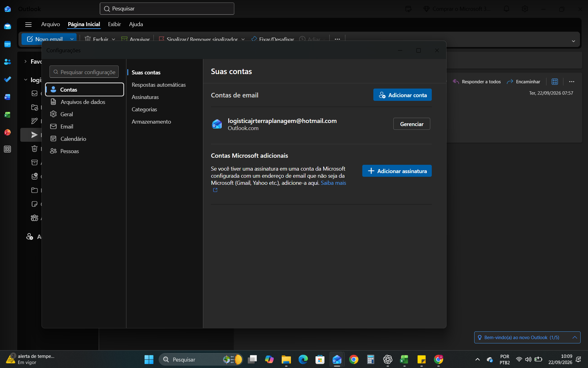This screenshot has height=368, width=588.
Task: Switch to the Exibir tab
Action: (x=114, y=24)
